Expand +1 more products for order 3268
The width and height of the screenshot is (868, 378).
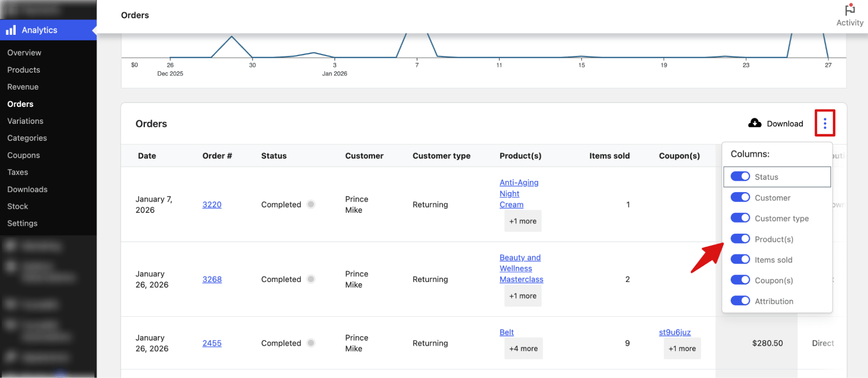pos(523,296)
